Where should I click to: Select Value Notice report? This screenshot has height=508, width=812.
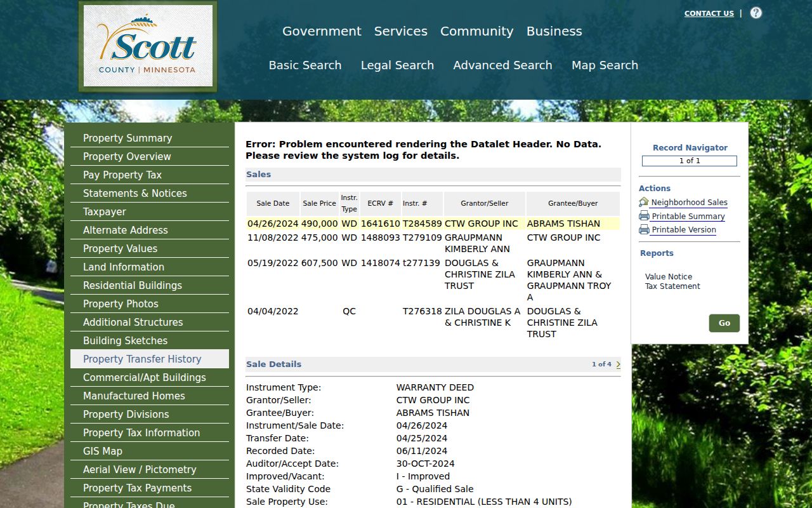(x=669, y=277)
